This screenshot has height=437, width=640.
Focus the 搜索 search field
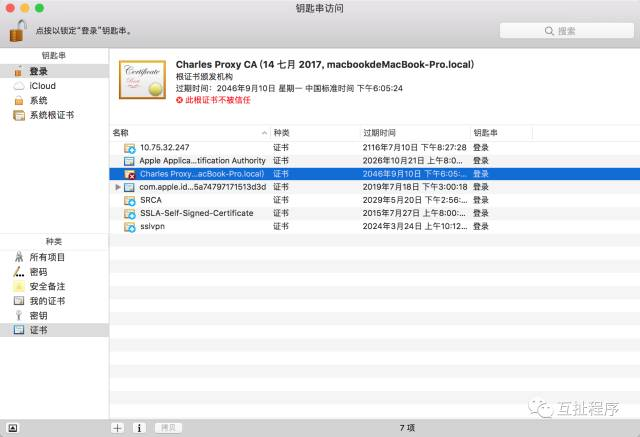tap(567, 31)
